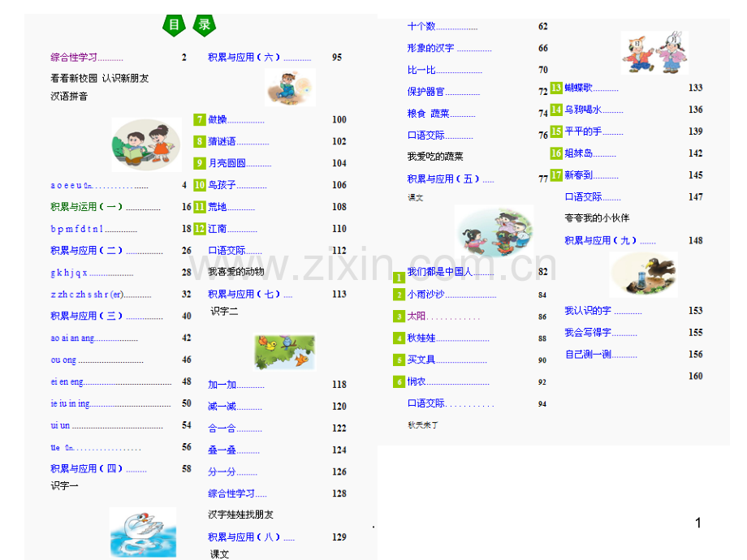
Task: Click the number 6 badge next to 悯农
Action: [x=398, y=381]
